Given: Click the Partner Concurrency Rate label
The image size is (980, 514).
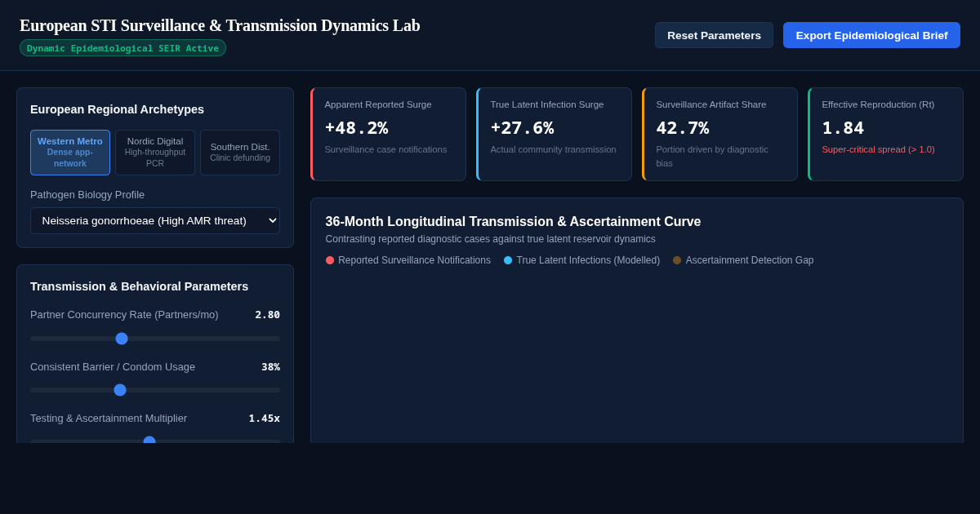Looking at the screenshot, I should (x=124, y=314).
